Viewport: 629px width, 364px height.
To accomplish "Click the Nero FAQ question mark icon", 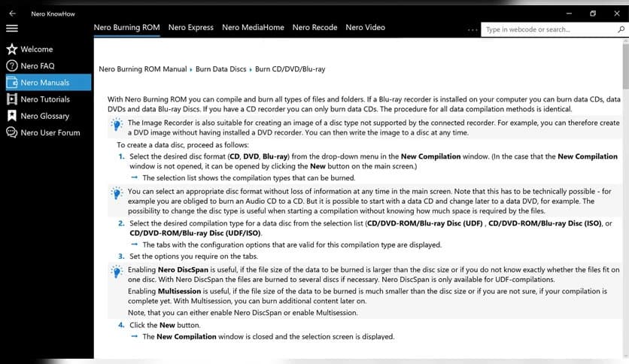I will pos(12,65).
